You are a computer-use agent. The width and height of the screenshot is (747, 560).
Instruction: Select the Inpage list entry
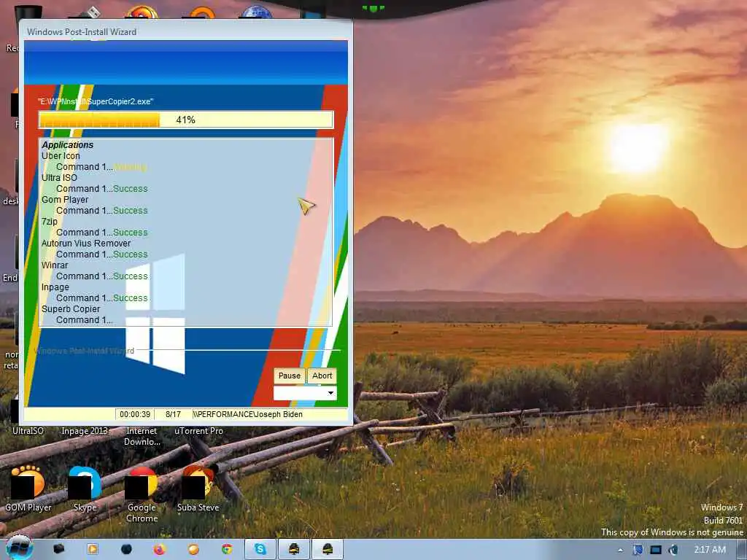[55, 287]
